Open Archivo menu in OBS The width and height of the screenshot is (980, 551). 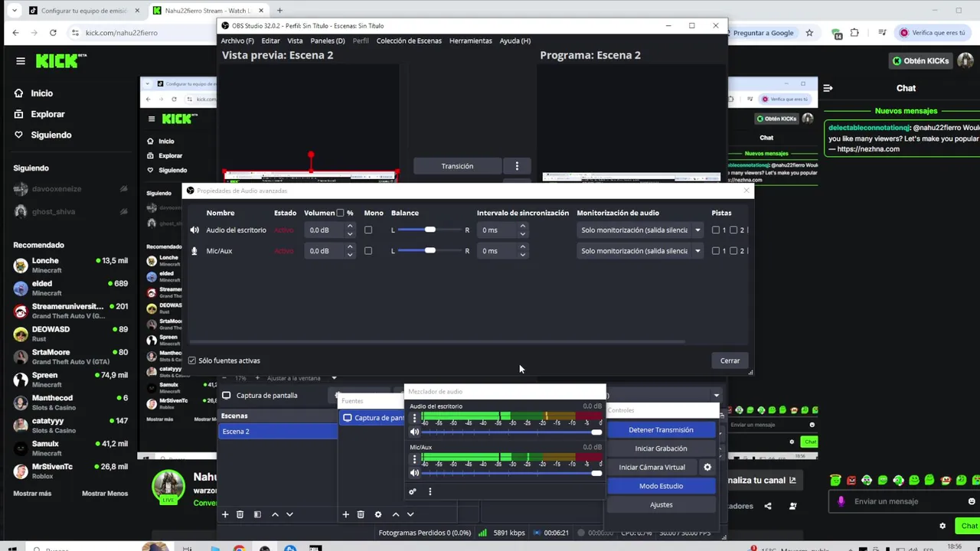point(237,41)
